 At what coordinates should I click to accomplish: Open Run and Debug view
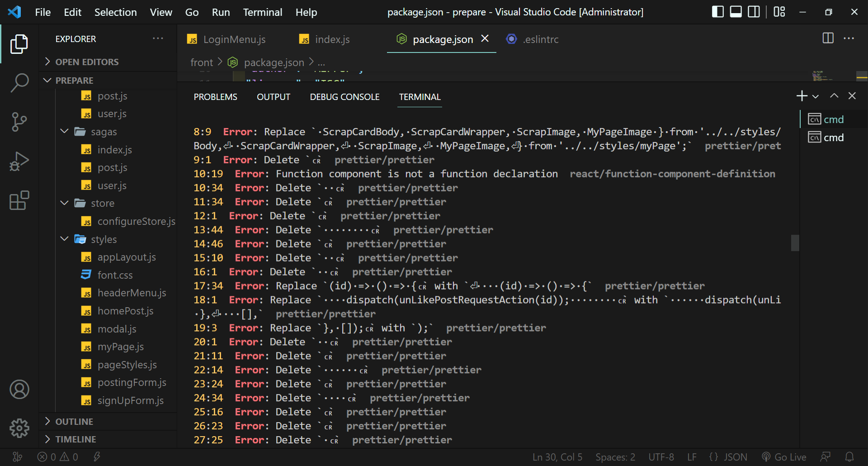pos(19,161)
